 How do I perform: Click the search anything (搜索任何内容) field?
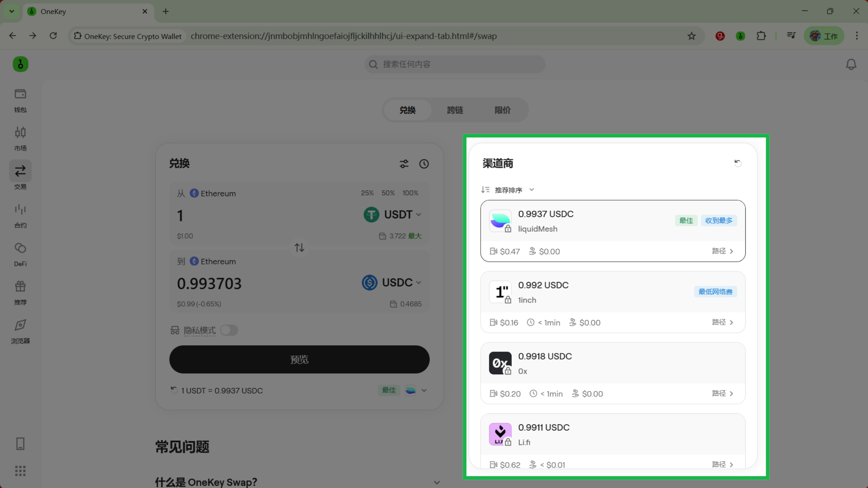point(455,64)
